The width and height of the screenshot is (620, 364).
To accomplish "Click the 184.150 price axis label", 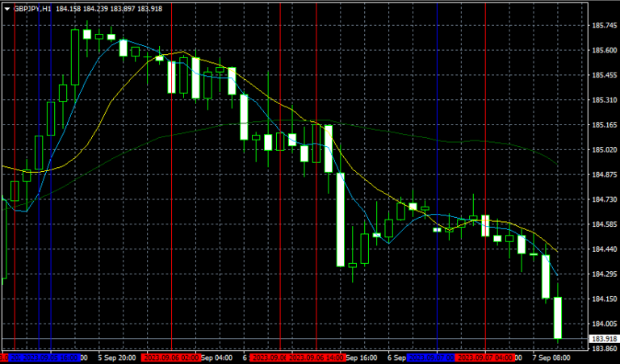I will click(604, 299).
